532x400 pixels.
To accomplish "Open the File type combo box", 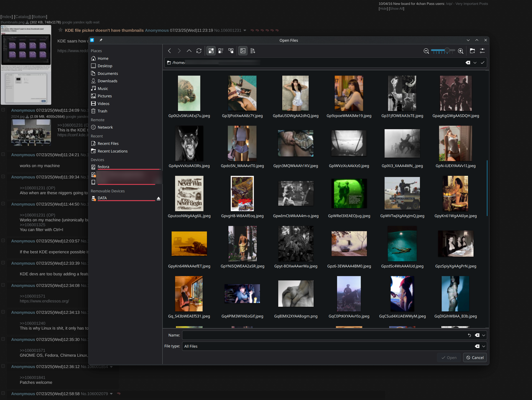I will point(334,346).
